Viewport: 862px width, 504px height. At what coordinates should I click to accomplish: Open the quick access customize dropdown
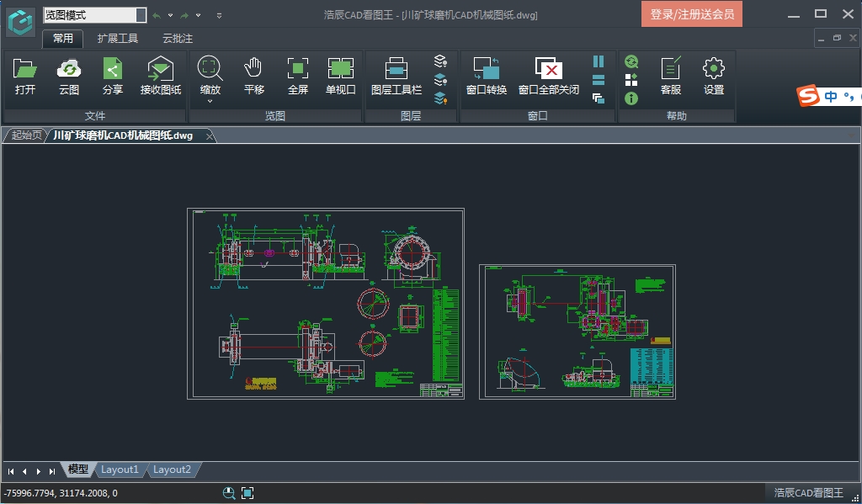(220, 15)
